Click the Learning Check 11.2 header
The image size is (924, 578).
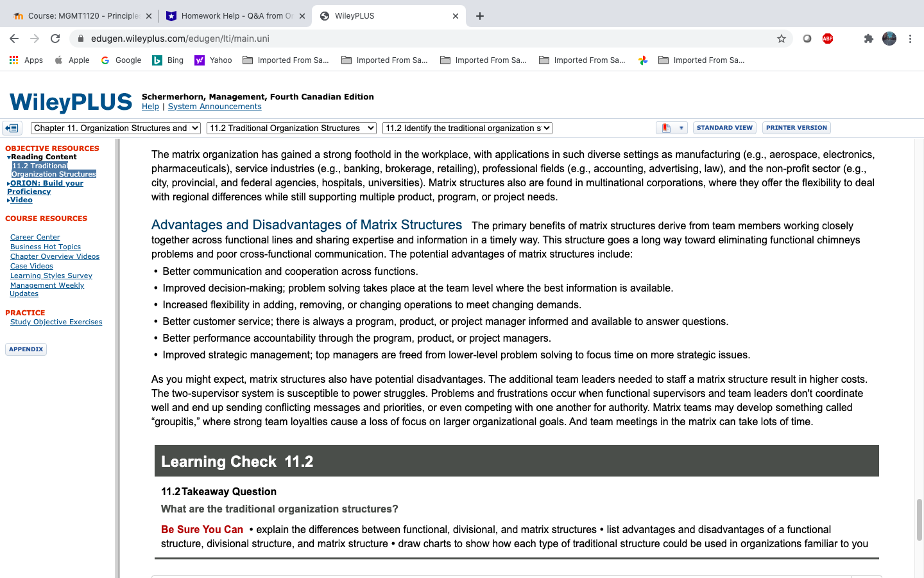click(517, 461)
